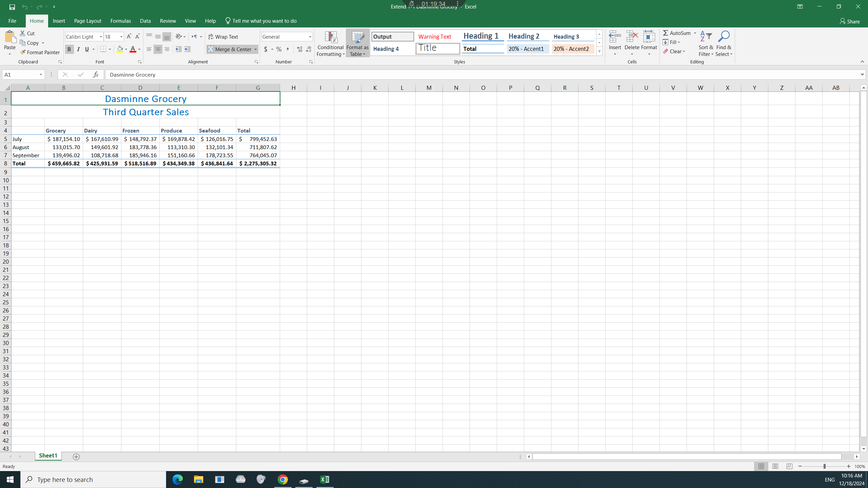Image resolution: width=868 pixels, height=488 pixels.
Task: Click the Save icon in title bar
Action: click(x=12, y=7)
